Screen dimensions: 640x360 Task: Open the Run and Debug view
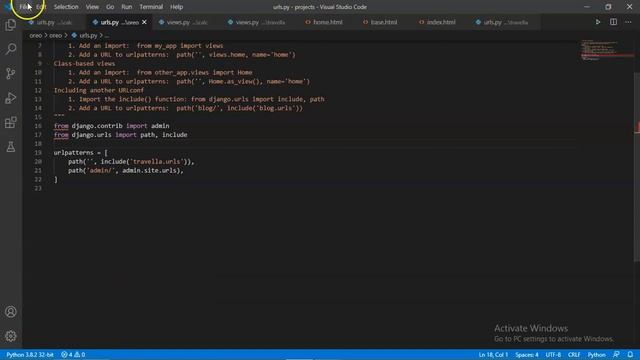tap(11, 98)
